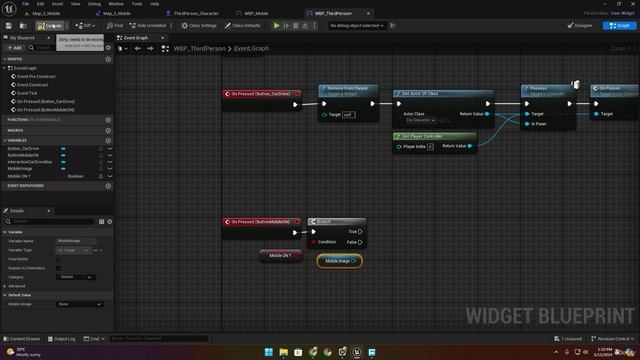Add new graph via GRAPHS plus icon

click(108, 59)
